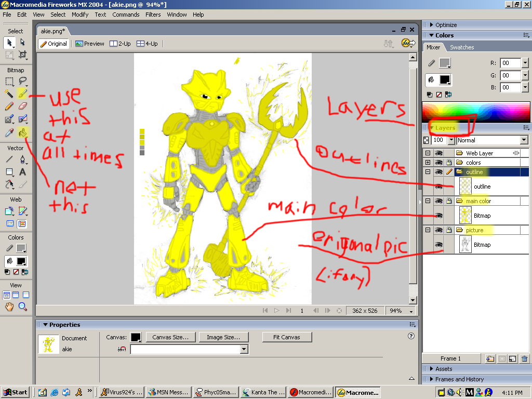This screenshot has height=399, width=532.
Task: Click the Fit Canvas button
Action: [x=287, y=337]
